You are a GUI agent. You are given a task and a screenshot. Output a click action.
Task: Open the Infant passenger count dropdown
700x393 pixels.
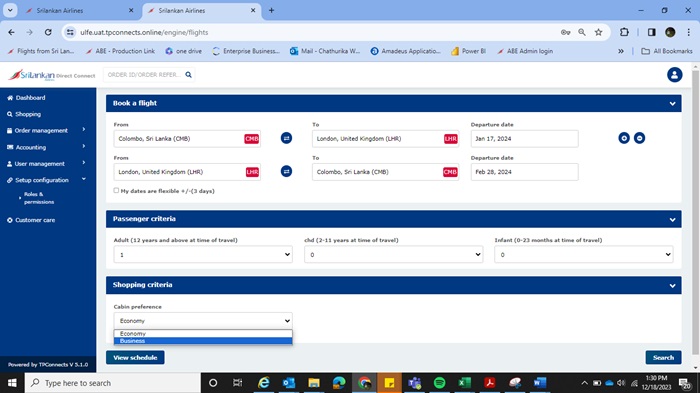(x=583, y=255)
